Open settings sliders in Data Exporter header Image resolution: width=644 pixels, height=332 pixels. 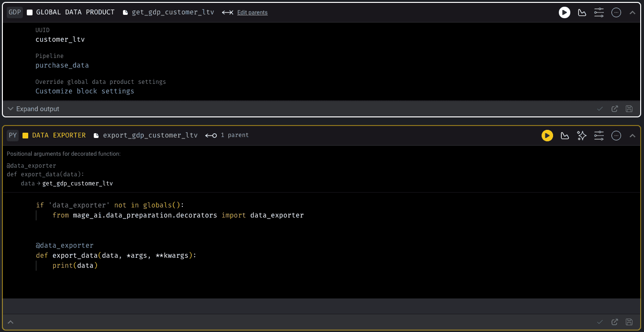599,136
